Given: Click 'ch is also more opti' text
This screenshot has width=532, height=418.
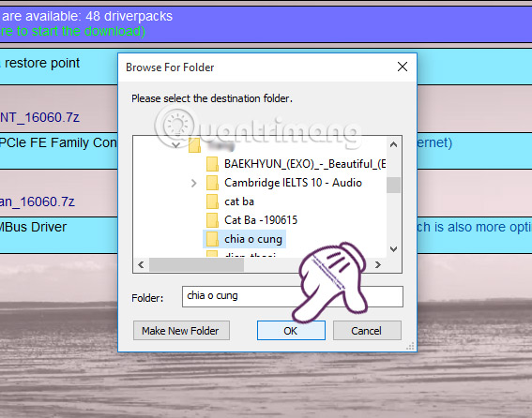Looking at the screenshot, I should (x=475, y=227).
